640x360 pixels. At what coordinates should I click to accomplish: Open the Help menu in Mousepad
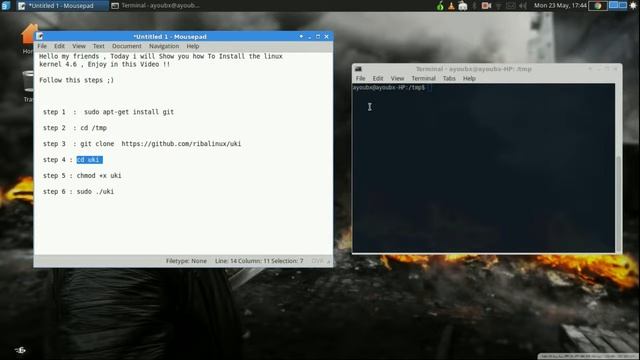(193, 46)
